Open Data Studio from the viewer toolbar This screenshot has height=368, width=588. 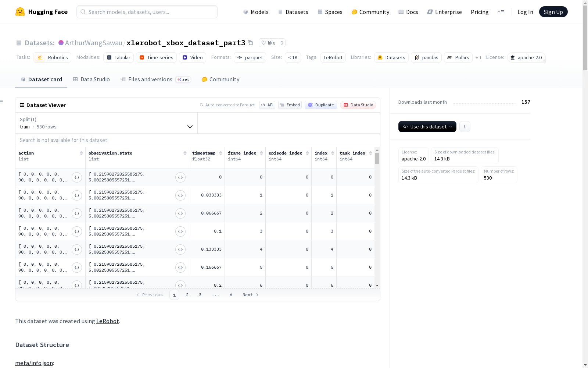(x=358, y=105)
